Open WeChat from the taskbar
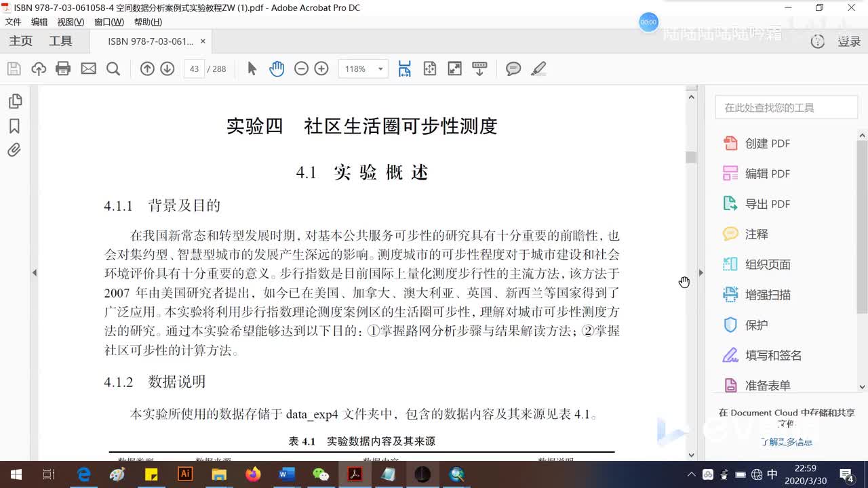Viewport: 868px width, 488px height. [321, 474]
